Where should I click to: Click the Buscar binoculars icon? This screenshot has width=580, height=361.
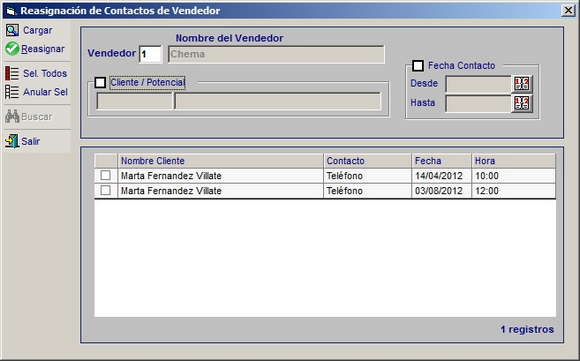pos(12,117)
